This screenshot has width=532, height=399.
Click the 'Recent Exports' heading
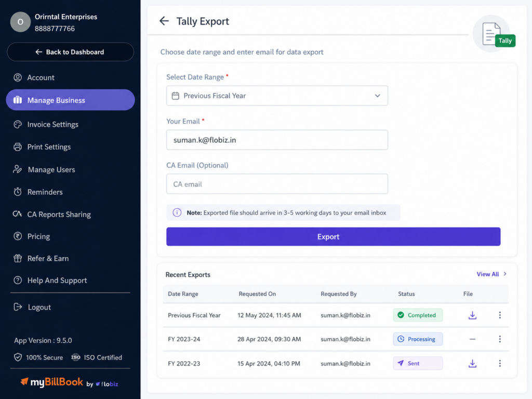click(188, 274)
